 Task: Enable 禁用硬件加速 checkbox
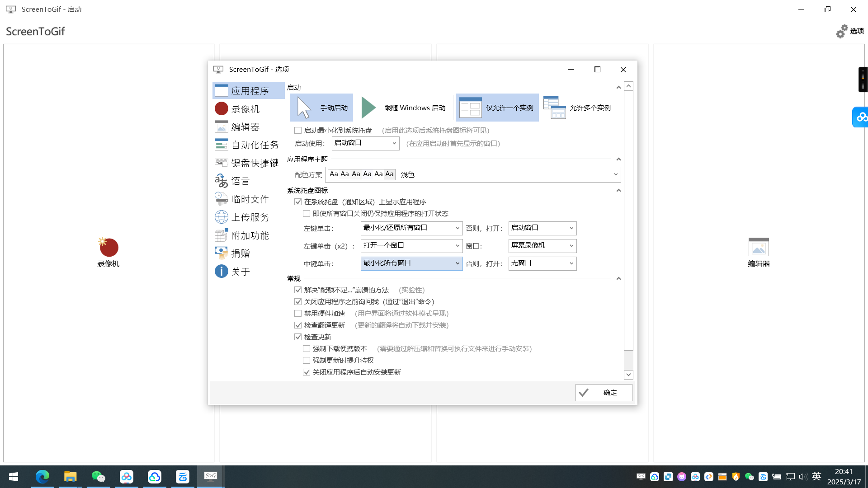[x=298, y=314]
